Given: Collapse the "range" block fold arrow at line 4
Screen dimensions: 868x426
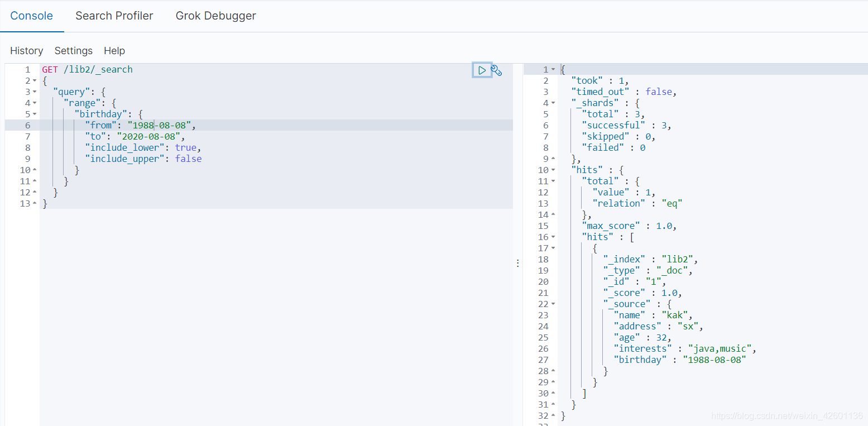Looking at the screenshot, I should (x=35, y=103).
